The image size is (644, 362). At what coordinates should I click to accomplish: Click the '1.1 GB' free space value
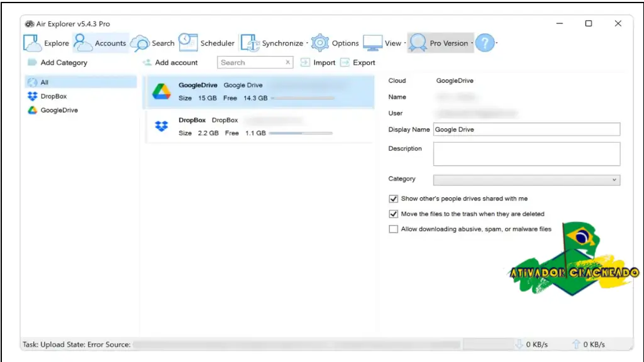tap(255, 133)
